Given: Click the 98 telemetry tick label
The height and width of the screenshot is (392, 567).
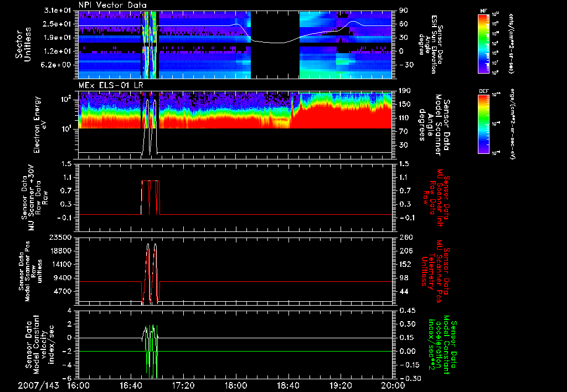Looking at the screenshot, I should [403, 278].
